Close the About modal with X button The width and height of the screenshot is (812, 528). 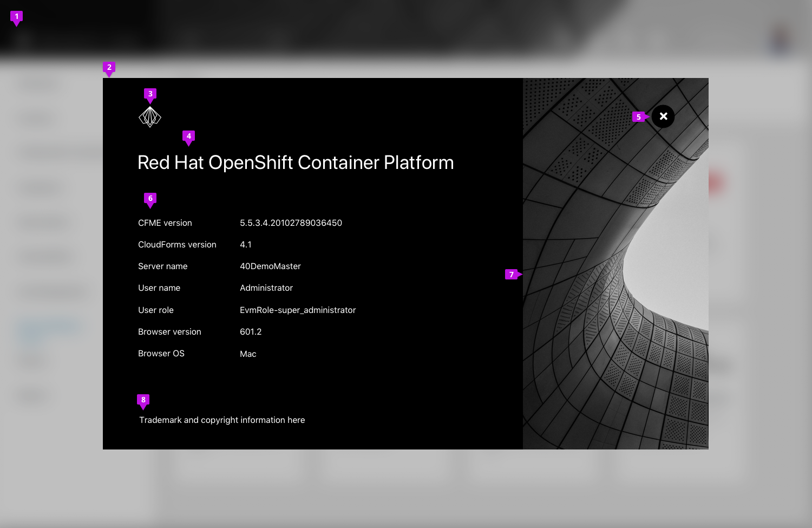(663, 116)
